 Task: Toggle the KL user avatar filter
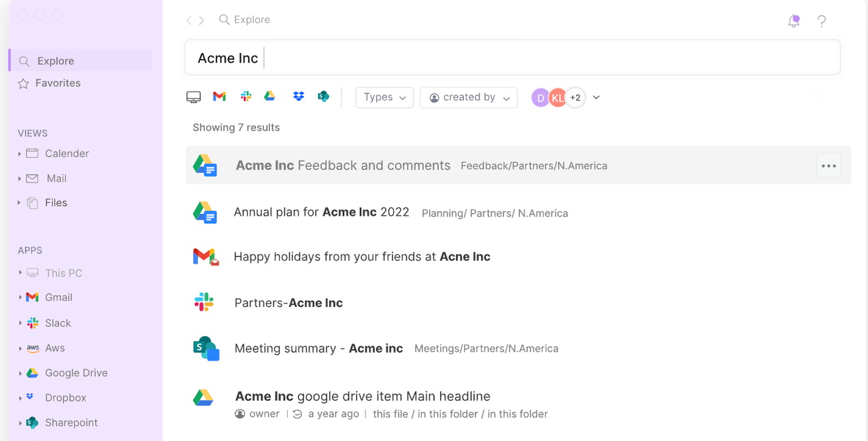pos(558,97)
